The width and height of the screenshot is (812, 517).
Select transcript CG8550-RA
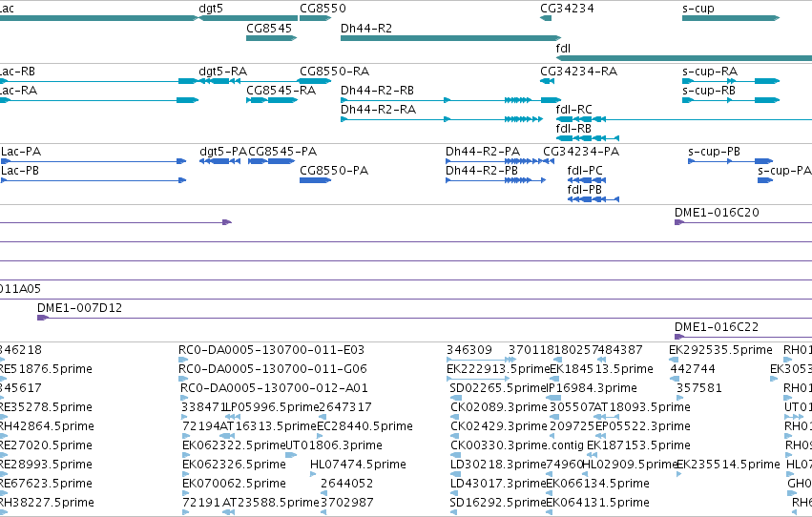click(x=335, y=72)
